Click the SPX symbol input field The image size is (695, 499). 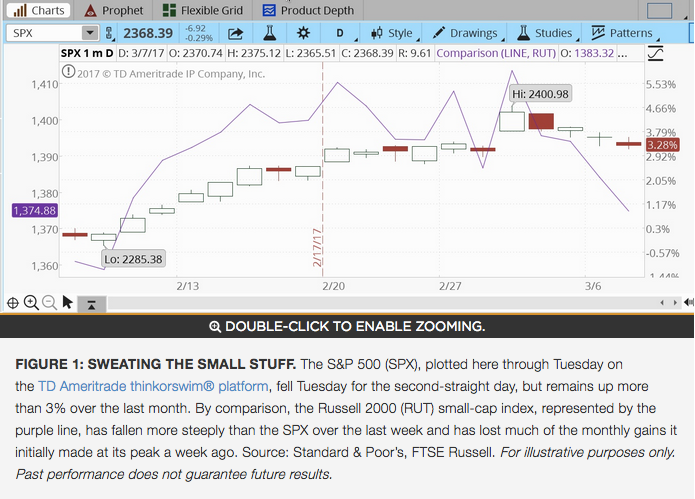pos(43,33)
